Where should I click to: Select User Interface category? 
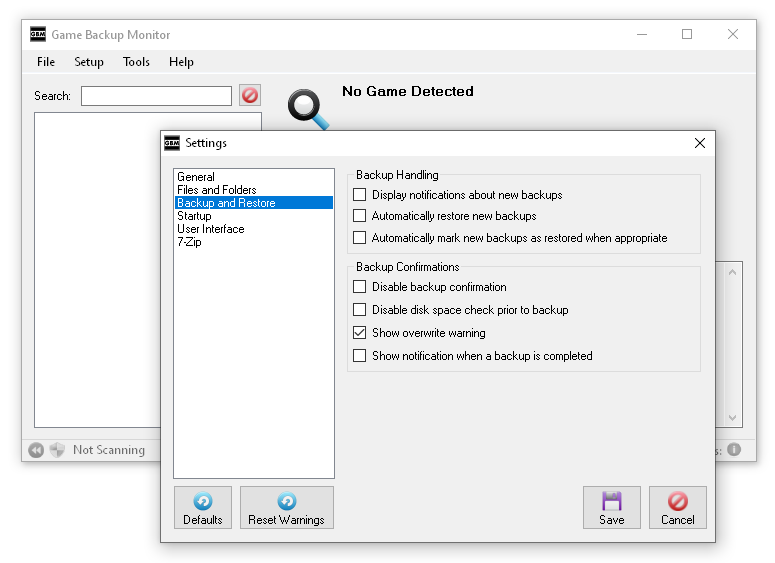pos(254,229)
